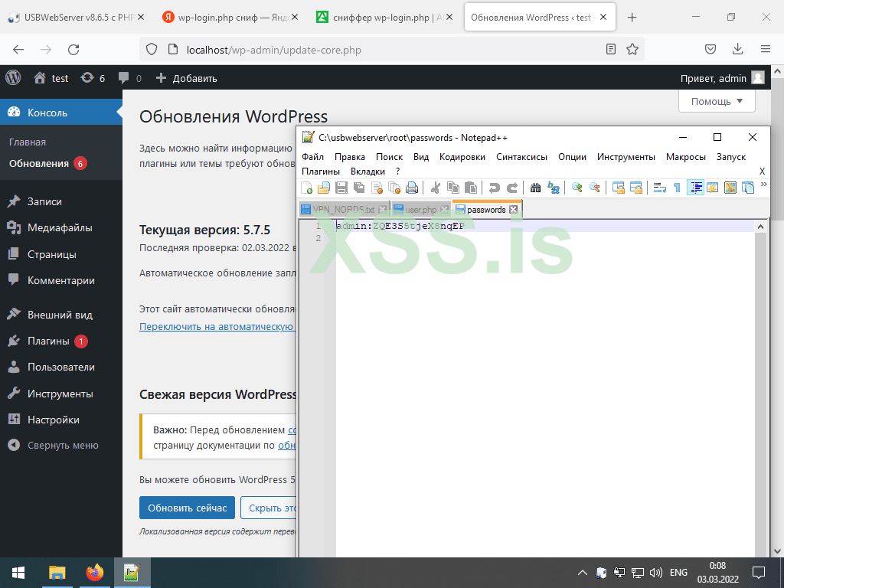Toggle Word Wrap icon in Notepad++
The width and height of the screenshot is (882, 588).
coord(660,188)
